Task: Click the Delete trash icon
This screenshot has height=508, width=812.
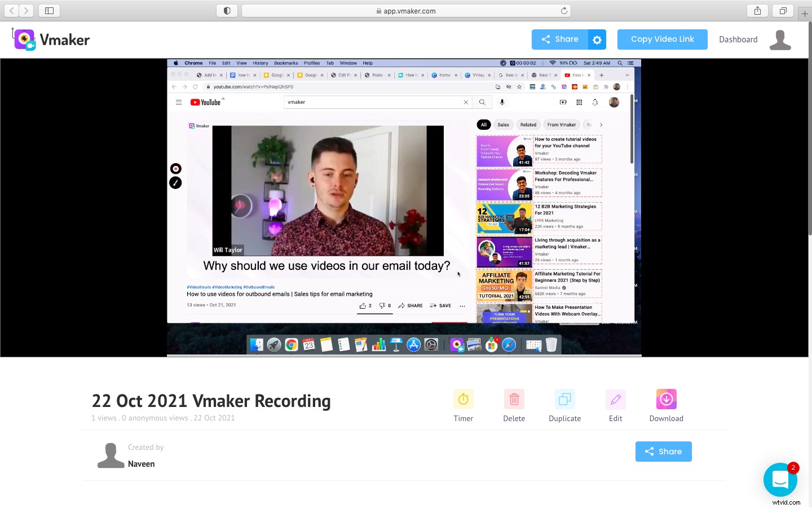Action: point(514,399)
